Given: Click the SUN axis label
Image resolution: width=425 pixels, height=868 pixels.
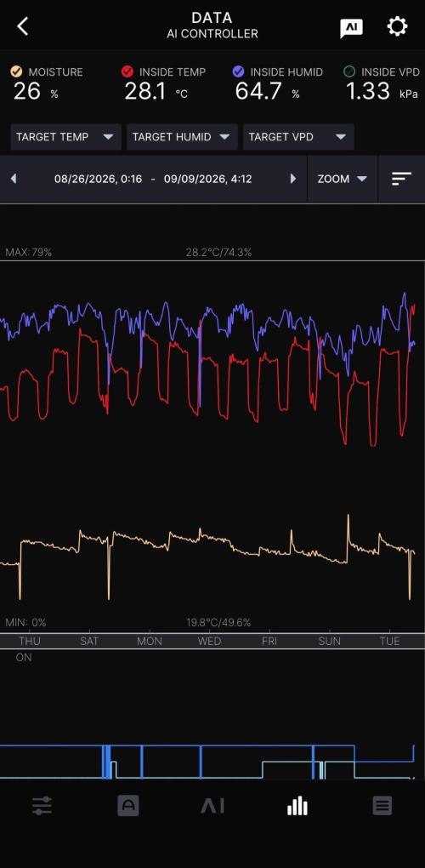Looking at the screenshot, I should [x=330, y=641].
